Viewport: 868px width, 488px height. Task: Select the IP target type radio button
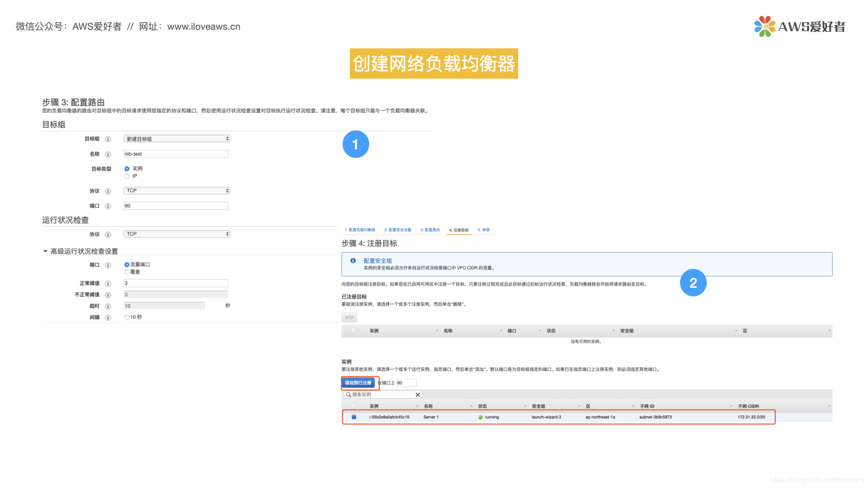click(x=127, y=176)
